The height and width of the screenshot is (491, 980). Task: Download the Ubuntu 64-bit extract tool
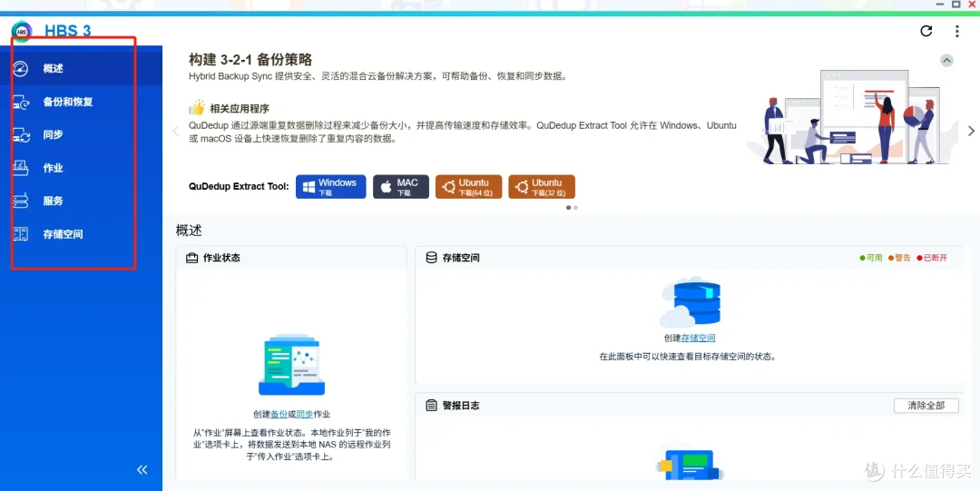click(469, 187)
